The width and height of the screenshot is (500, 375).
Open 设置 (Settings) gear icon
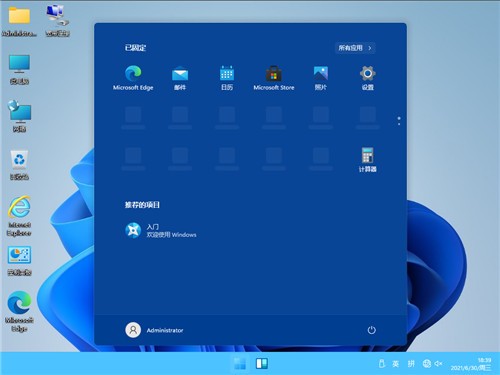[368, 78]
